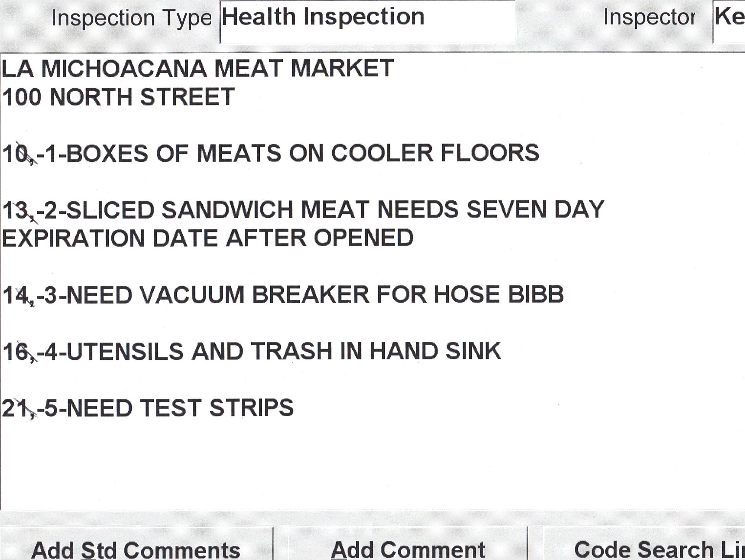745x560 pixels.
Task: Click the Inspector label text
Action: click(x=649, y=18)
